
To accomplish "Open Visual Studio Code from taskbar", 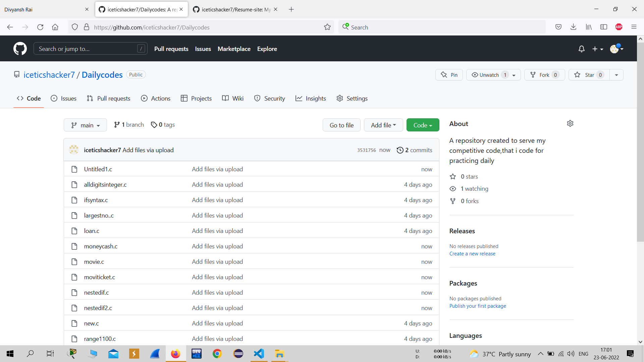I will coord(259,354).
